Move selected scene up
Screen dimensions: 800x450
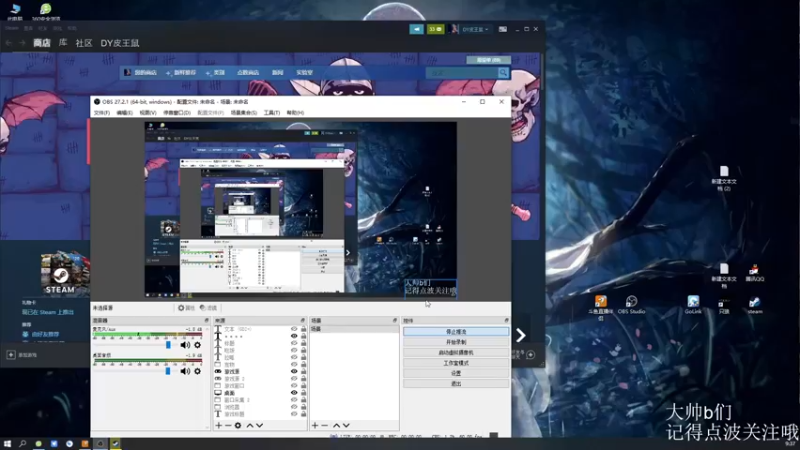coord(337,425)
